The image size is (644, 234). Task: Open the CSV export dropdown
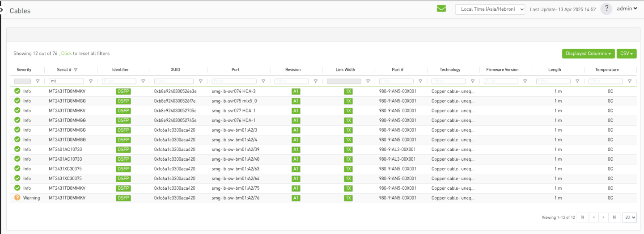[626, 54]
